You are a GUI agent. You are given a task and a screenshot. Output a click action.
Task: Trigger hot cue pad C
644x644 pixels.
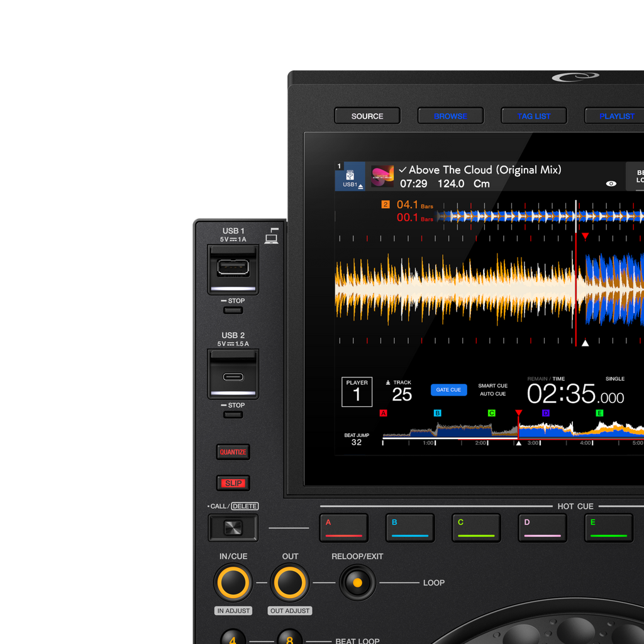pos(476,528)
